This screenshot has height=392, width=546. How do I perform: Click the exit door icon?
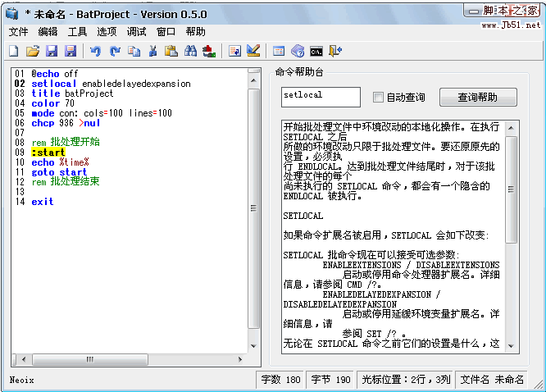tap(335, 51)
